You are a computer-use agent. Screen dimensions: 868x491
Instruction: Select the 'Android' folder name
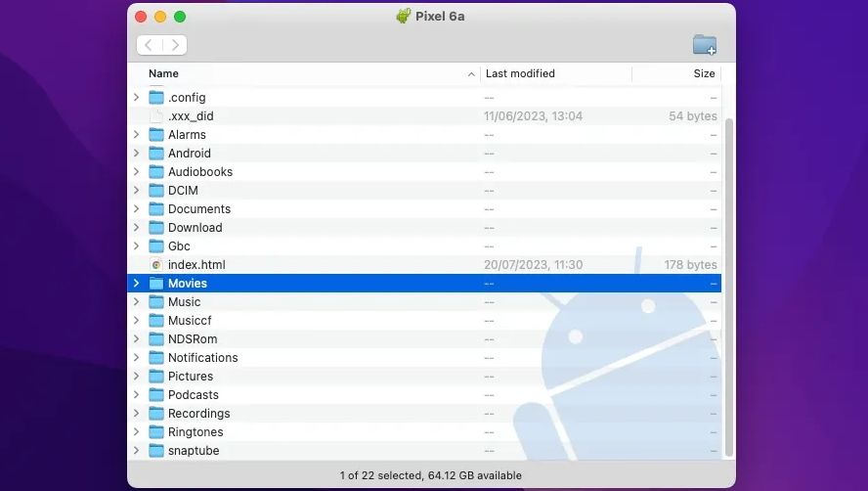(x=190, y=153)
